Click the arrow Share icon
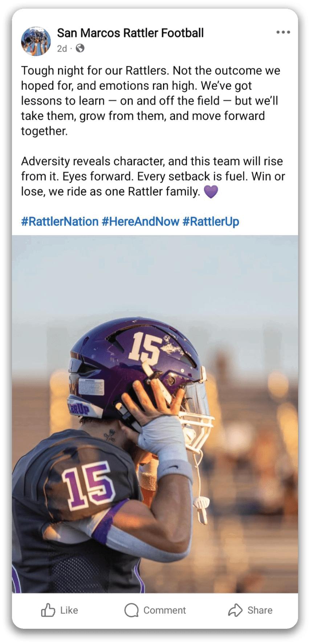This screenshot has height=644, width=310. click(x=235, y=610)
